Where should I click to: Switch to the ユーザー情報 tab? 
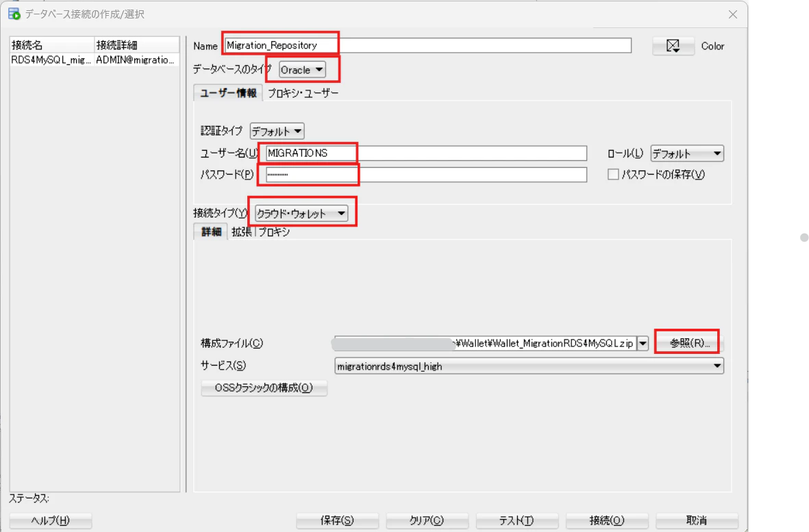pos(228,93)
